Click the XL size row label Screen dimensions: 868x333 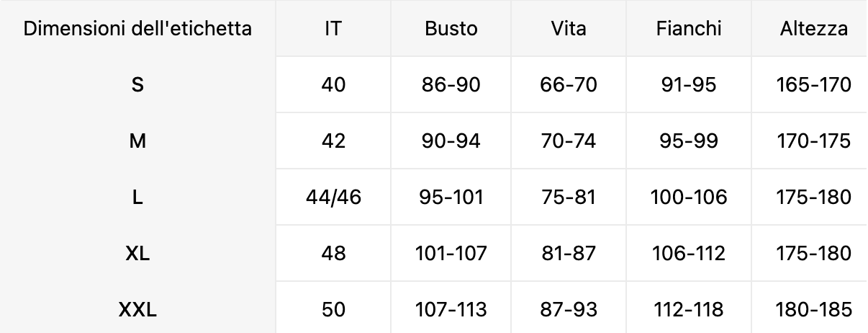137,254
